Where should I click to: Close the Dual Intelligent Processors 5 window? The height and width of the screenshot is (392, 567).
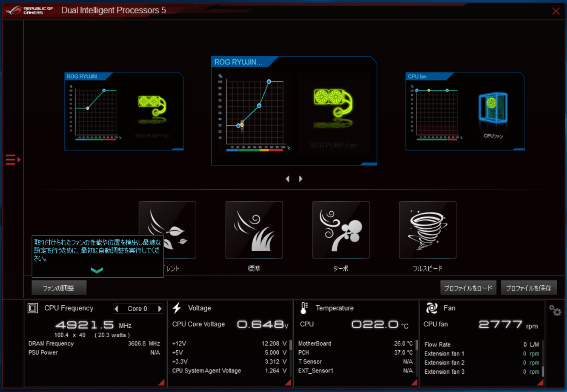(x=556, y=11)
